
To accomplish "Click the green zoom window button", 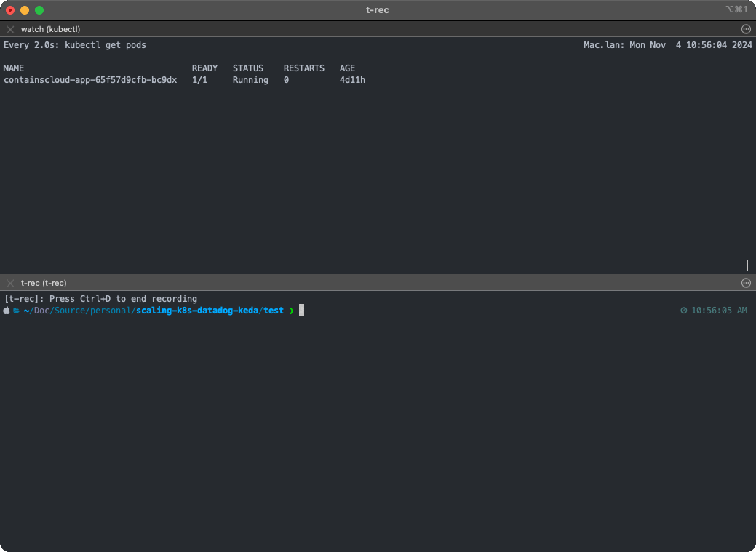I will [39, 10].
